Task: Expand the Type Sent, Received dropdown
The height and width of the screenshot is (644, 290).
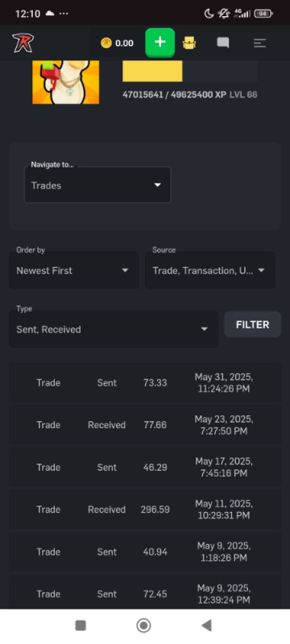Action: pos(114,329)
